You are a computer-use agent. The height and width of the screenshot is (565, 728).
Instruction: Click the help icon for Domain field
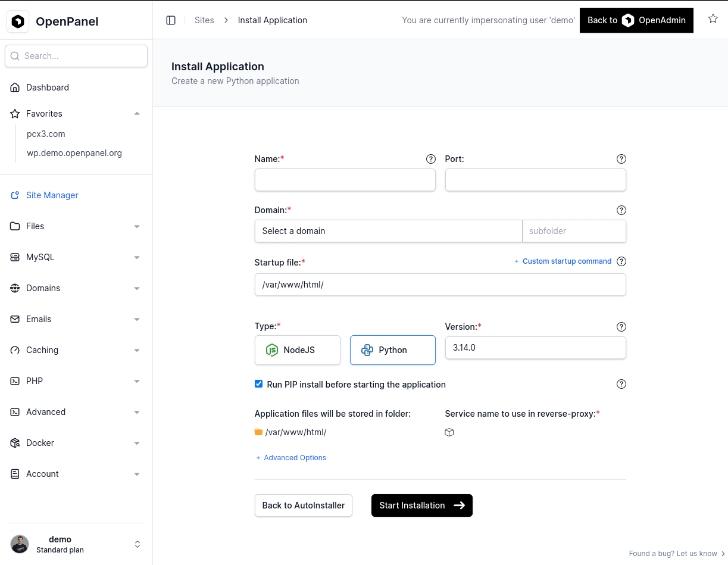pos(621,210)
